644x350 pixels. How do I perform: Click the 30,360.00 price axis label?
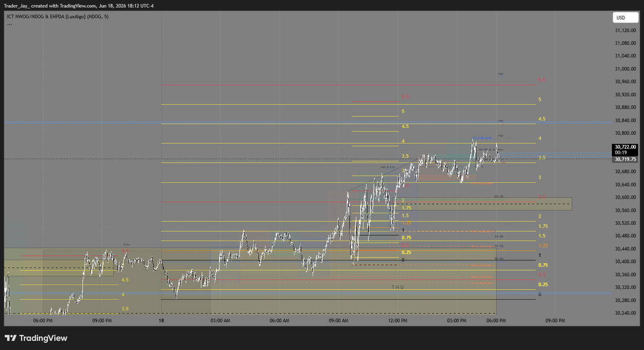(x=626, y=275)
